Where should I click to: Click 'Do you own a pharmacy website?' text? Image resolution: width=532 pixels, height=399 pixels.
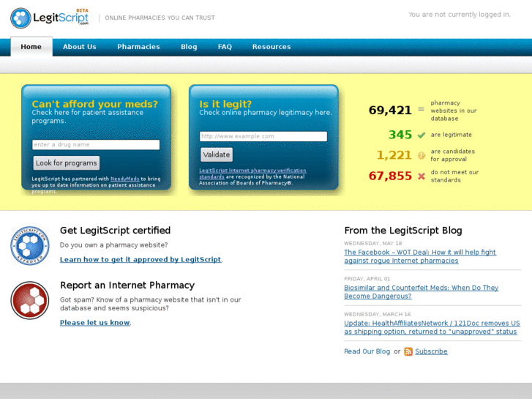pyautogui.click(x=114, y=245)
